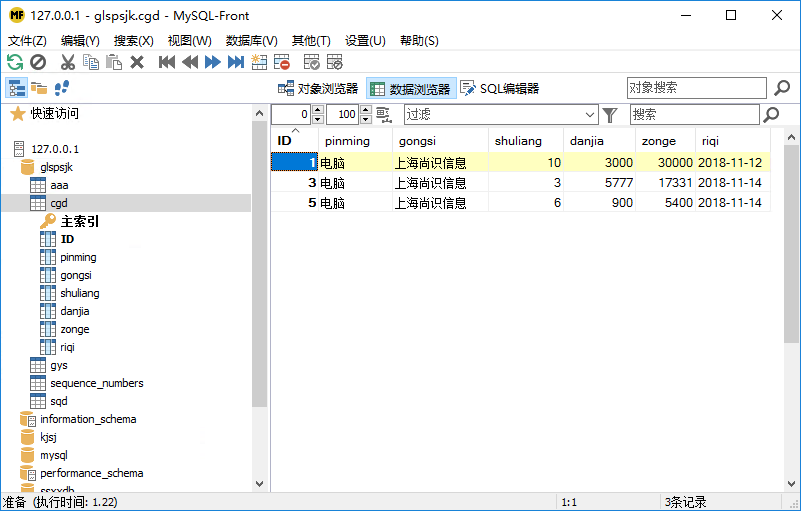Select the gys table in tree
This screenshot has width=801, height=511.
click(59, 365)
